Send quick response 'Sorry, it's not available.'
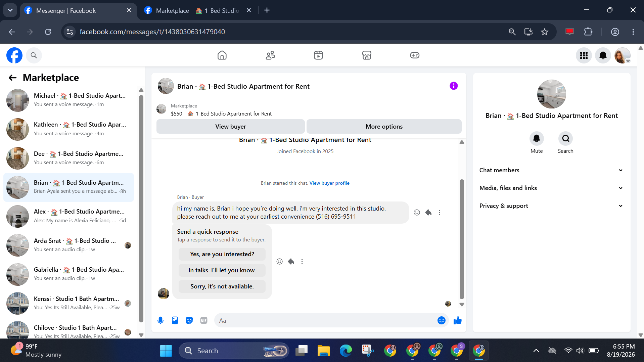 click(222, 286)
